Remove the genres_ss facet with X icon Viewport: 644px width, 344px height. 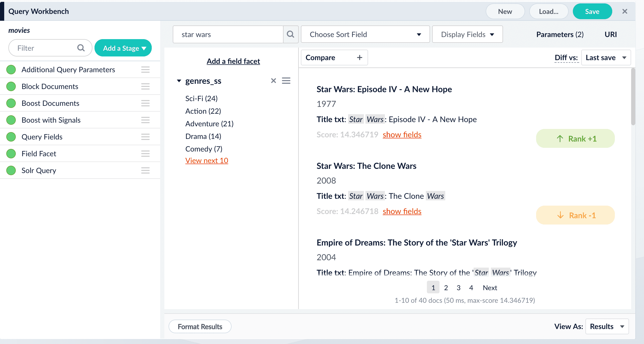click(273, 81)
